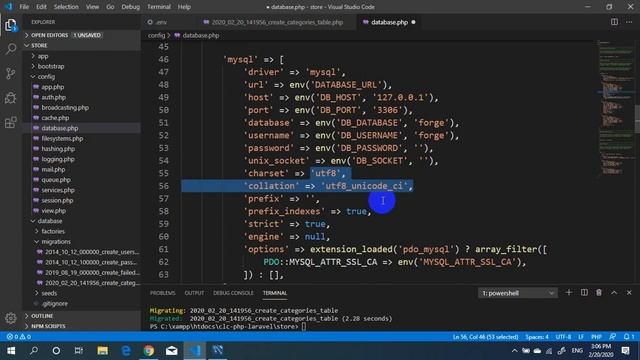This screenshot has height=360, width=640.
Task: Open the terminal shell selector dropdown
Action: [x=518, y=293]
